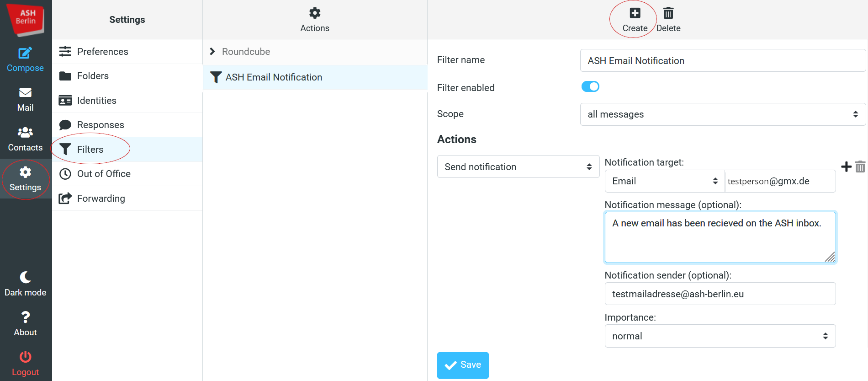Open the Identities settings
Viewport: 868px width, 381px height.
pyautogui.click(x=127, y=101)
